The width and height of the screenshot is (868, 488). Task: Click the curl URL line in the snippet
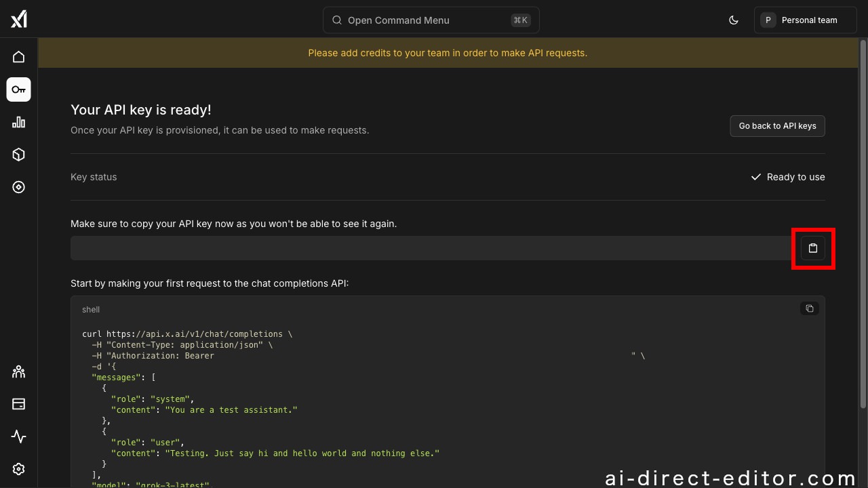[x=187, y=334]
